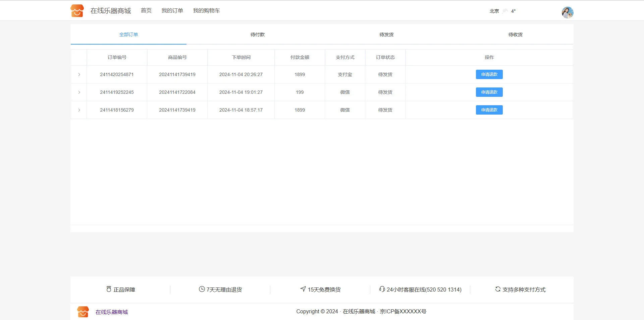Click the orange shop logo in header
The image size is (644, 320).
click(x=77, y=11)
